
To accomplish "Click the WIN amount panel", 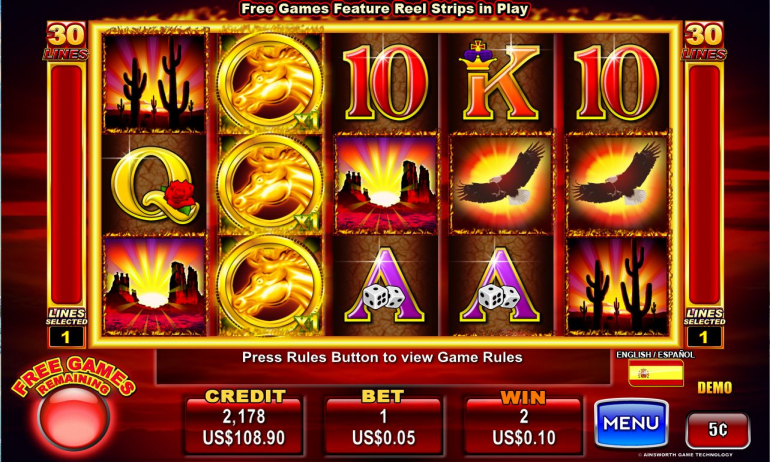I will pos(523,426).
